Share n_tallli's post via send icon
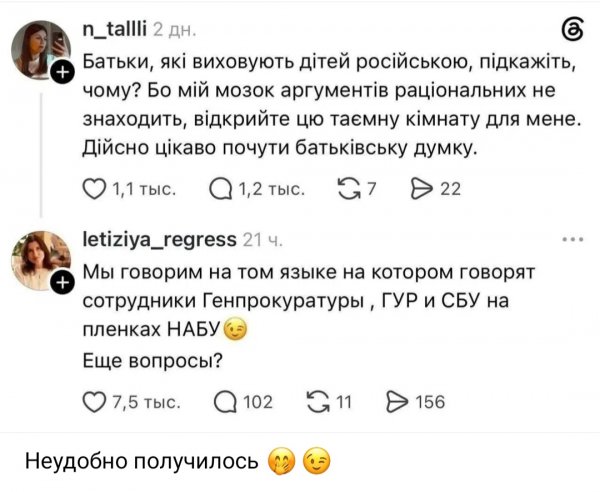 [x=421, y=189]
